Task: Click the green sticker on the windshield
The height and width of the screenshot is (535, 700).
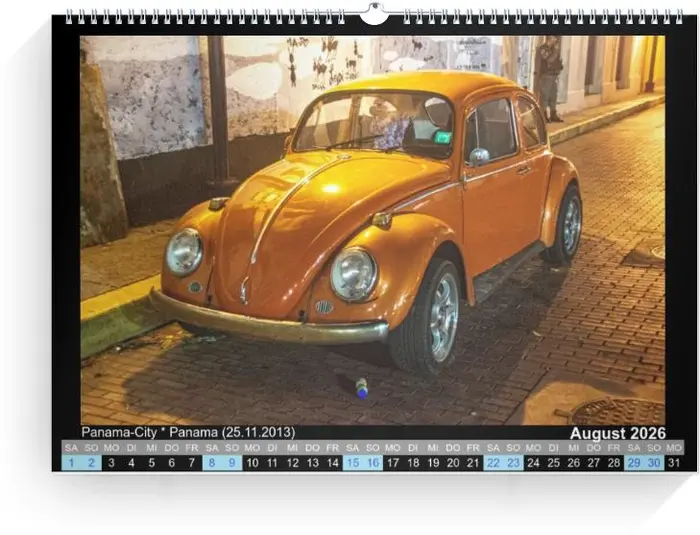Action: point(442,137)
